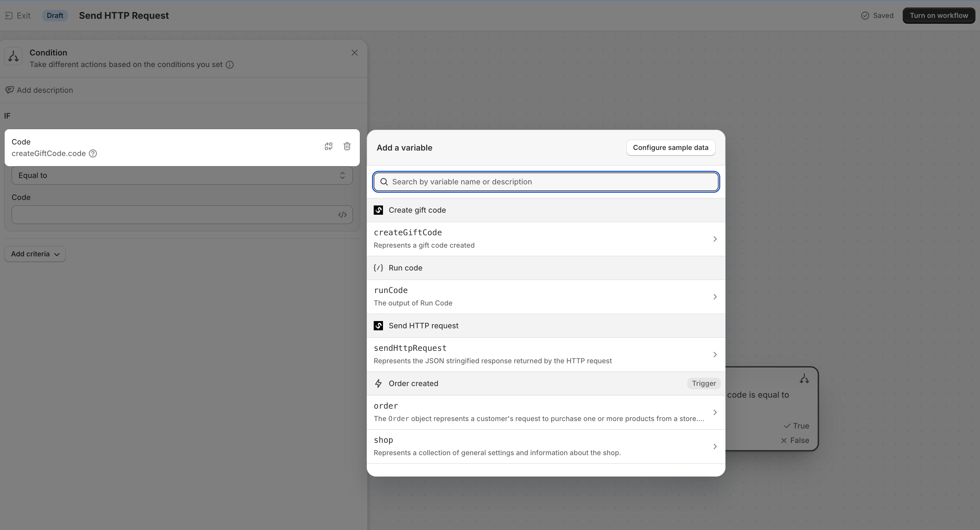Click the condition branch icon on canvas node
Viewport: 980px width, 530px height.
point(804,379)
